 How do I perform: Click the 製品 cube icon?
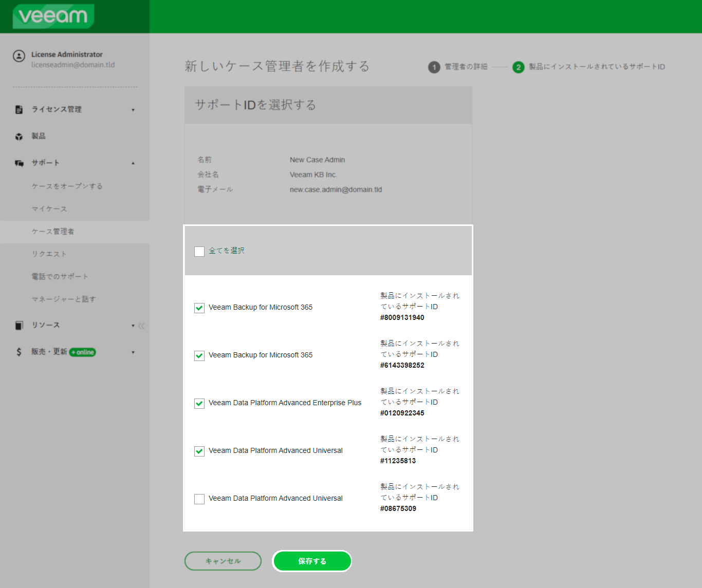[19, 137]
